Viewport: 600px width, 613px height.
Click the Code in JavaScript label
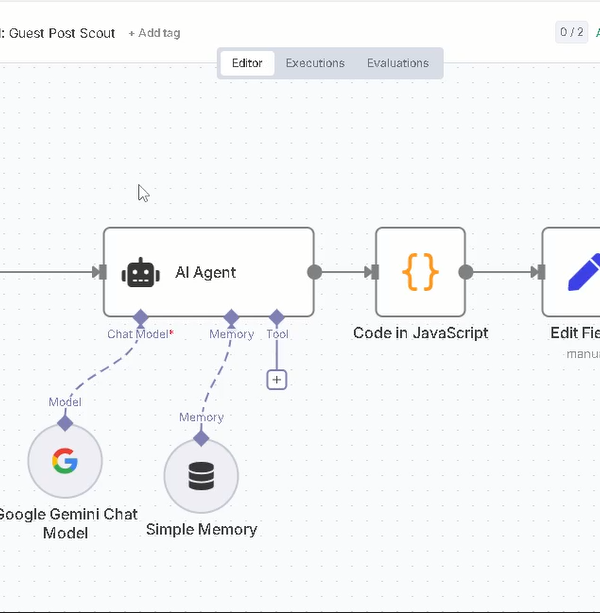[421, 333]
